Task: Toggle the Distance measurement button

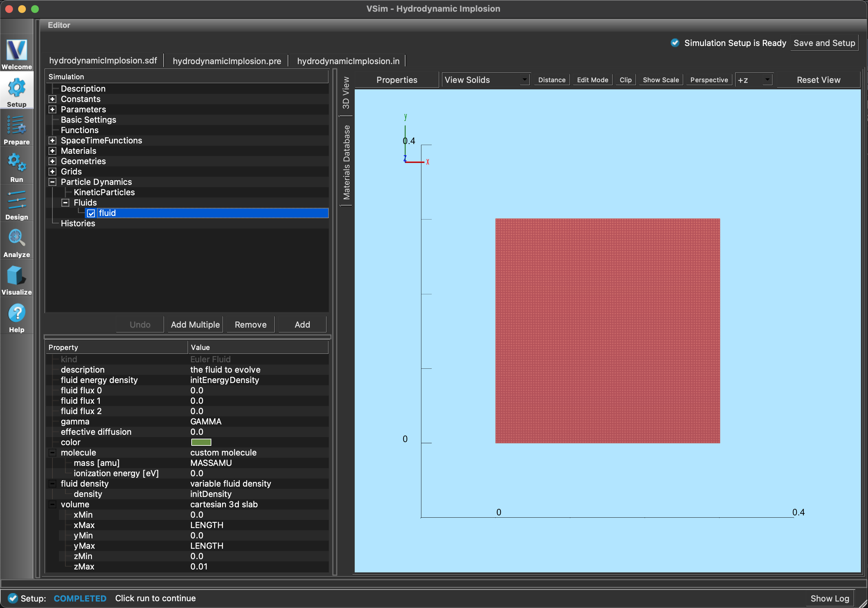Action: 551,80
